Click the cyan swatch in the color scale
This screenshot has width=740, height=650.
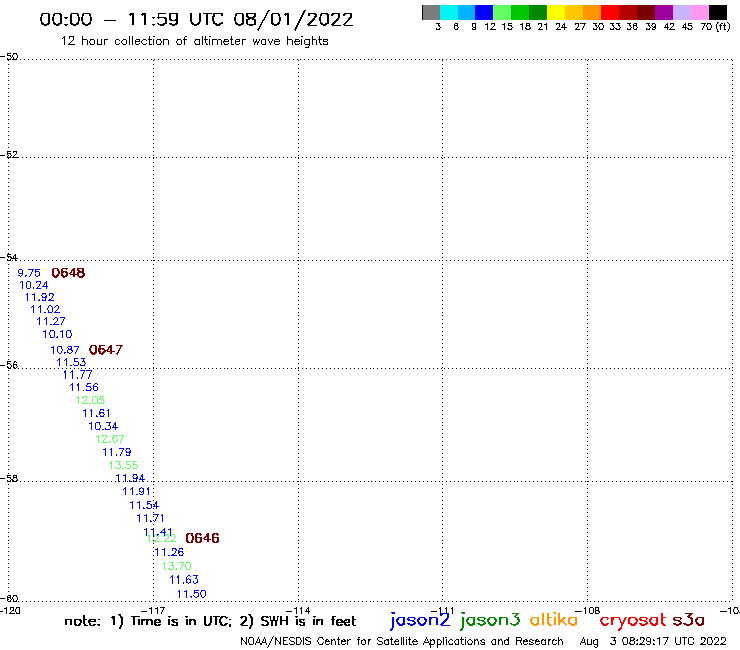pos(449,13)
